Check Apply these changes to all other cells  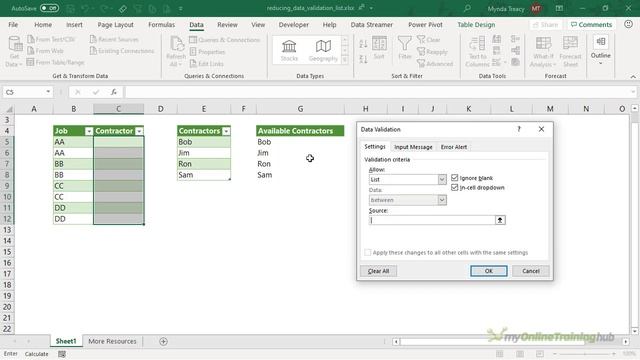pyautogui.click(x=368, y=252)
